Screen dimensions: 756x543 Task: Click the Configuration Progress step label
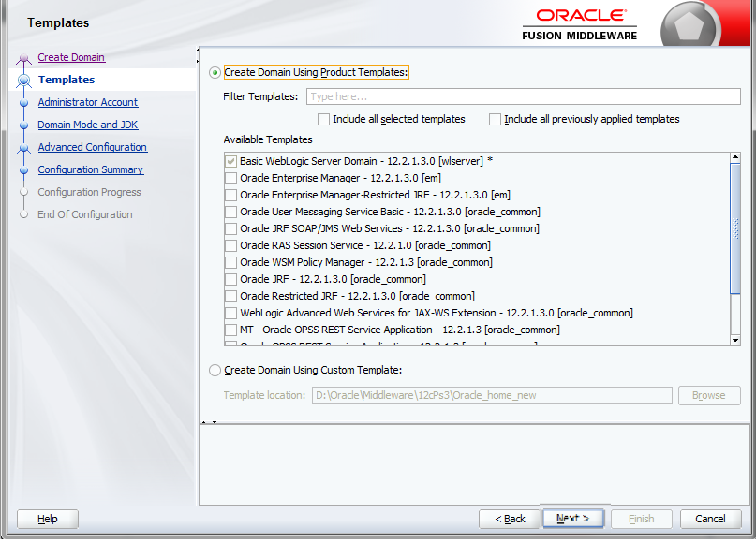(x=89, y=192)
